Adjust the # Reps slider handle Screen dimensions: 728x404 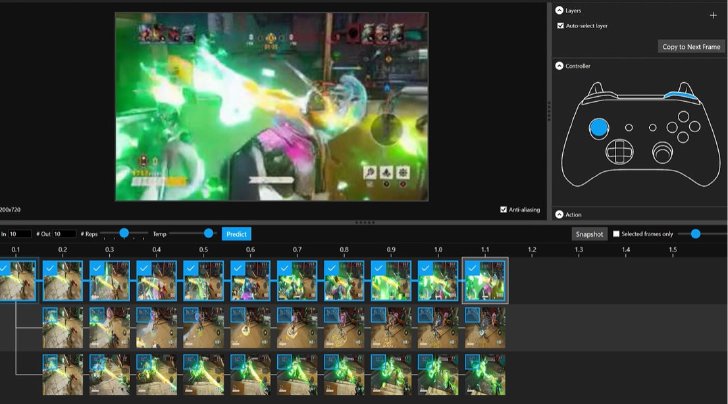coord(124,233)
